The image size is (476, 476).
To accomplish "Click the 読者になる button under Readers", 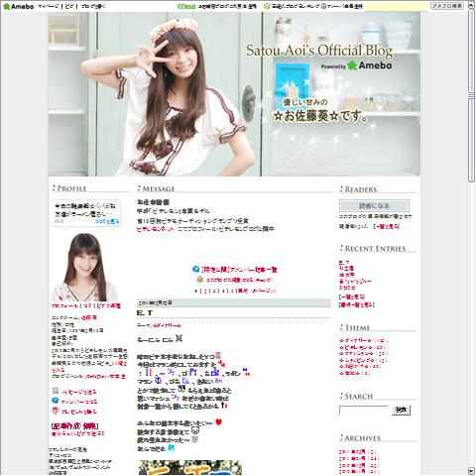I will click(374, 205).
